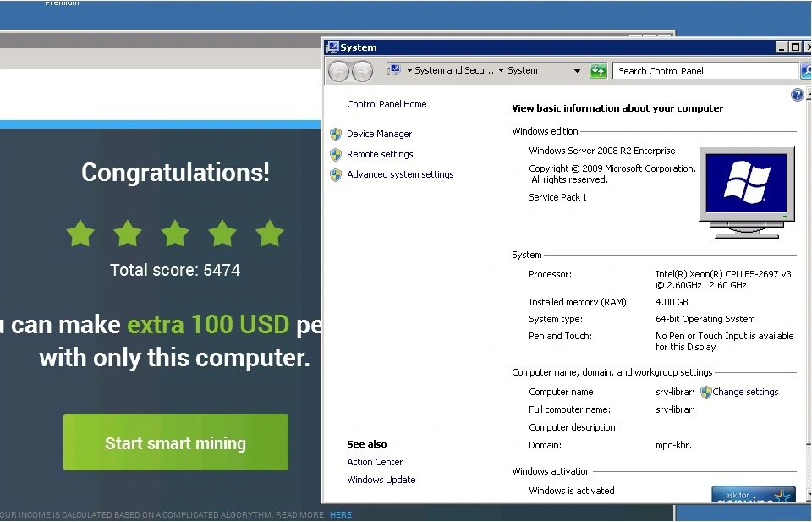
Task: Click the System window title bar icon
Action: [332, 47]
